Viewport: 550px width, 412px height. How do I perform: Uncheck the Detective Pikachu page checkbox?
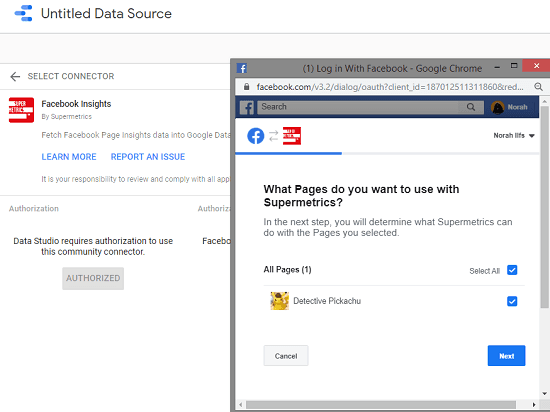coord(512,301)
